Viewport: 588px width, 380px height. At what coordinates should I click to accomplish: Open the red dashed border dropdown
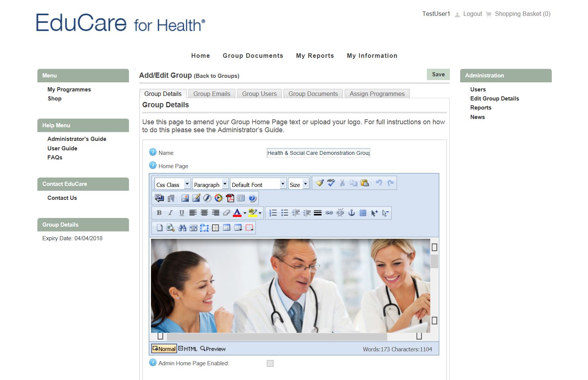(249, 227)
